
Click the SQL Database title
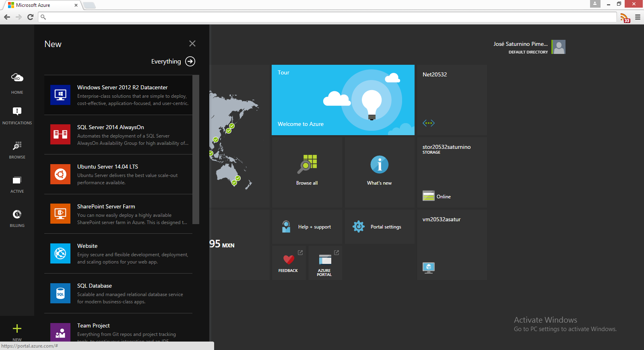point(95,286)
